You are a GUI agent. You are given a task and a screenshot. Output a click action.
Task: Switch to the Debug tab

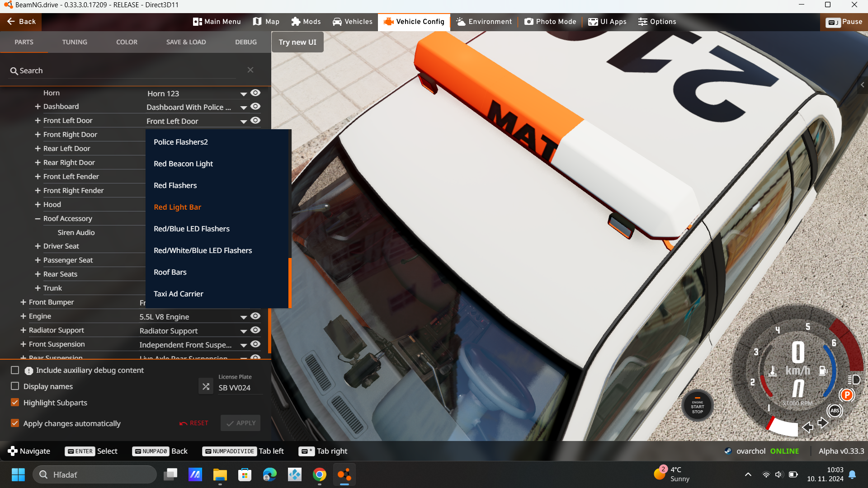(x=246, y=42)
